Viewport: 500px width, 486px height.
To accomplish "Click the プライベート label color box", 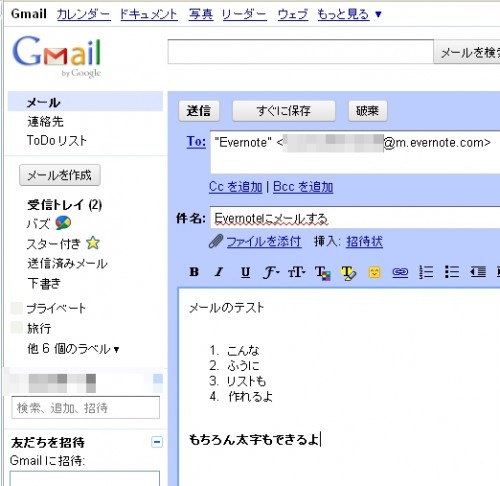I will point(17,308).
